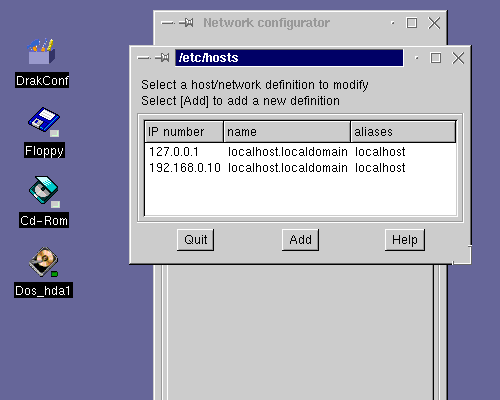The image size is (500, 400).
Task: Click the name column header
Action: (x=287, y=132)
